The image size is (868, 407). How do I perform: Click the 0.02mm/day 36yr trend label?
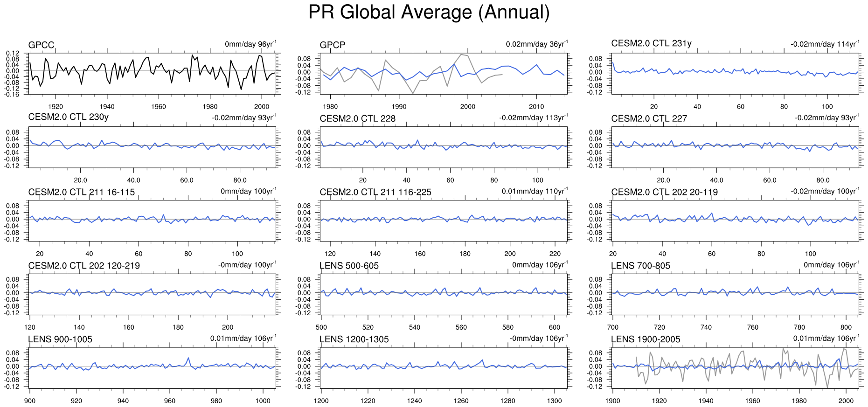tap(537, 44)
